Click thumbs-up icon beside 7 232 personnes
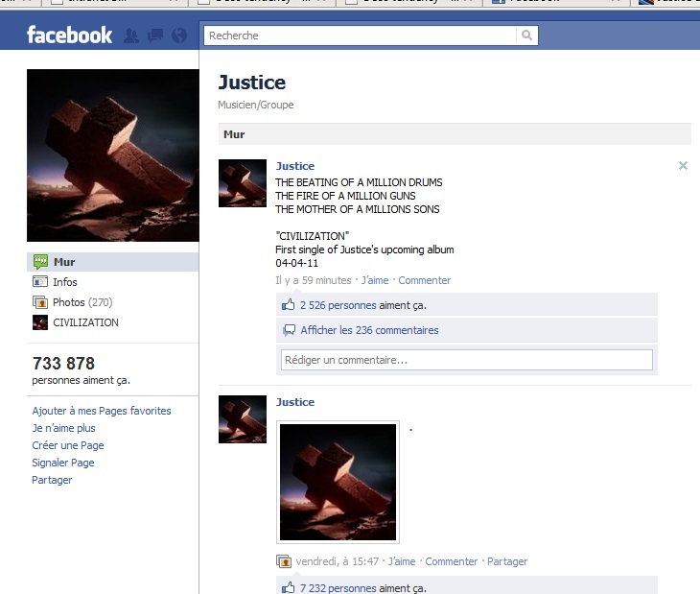Image resolution: width=700 pixels, height=594 pixels. pos(289,587)
